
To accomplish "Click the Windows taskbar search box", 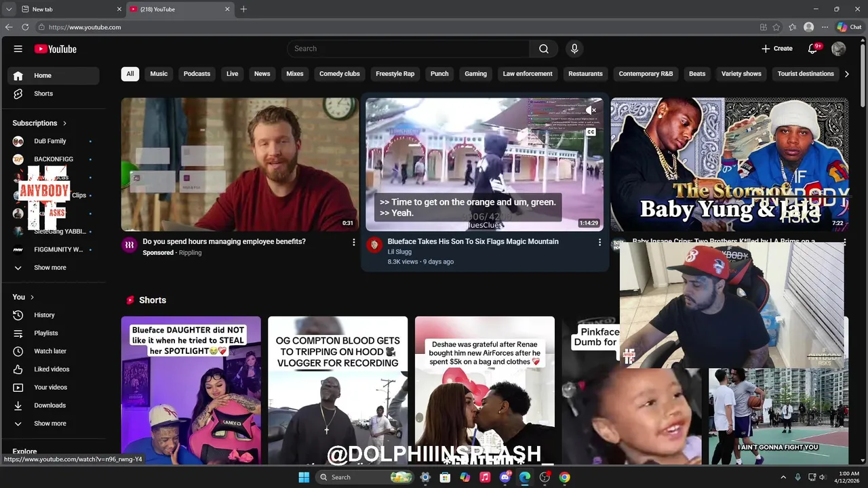I will (x=366, y=477).
